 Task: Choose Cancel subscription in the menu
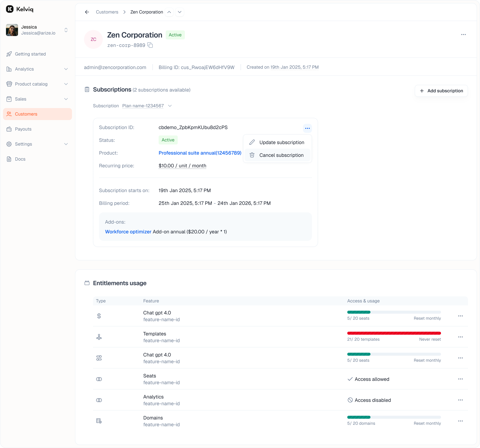[281, 155]
